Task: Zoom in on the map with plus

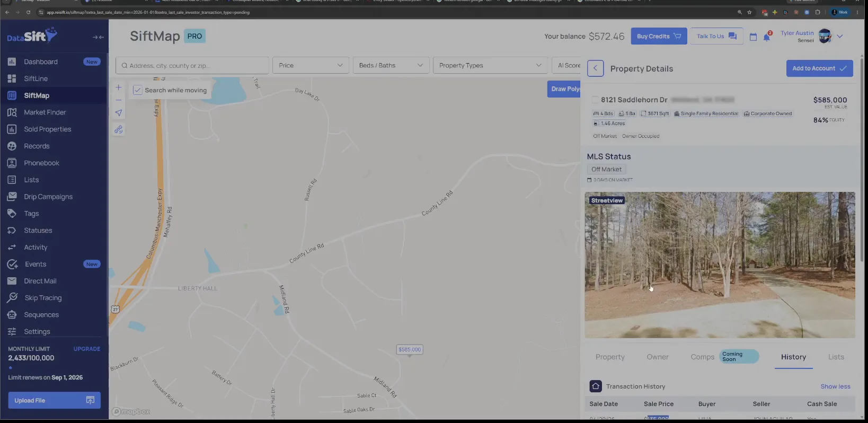Action: pyautogui.click(x=119, y=87)
